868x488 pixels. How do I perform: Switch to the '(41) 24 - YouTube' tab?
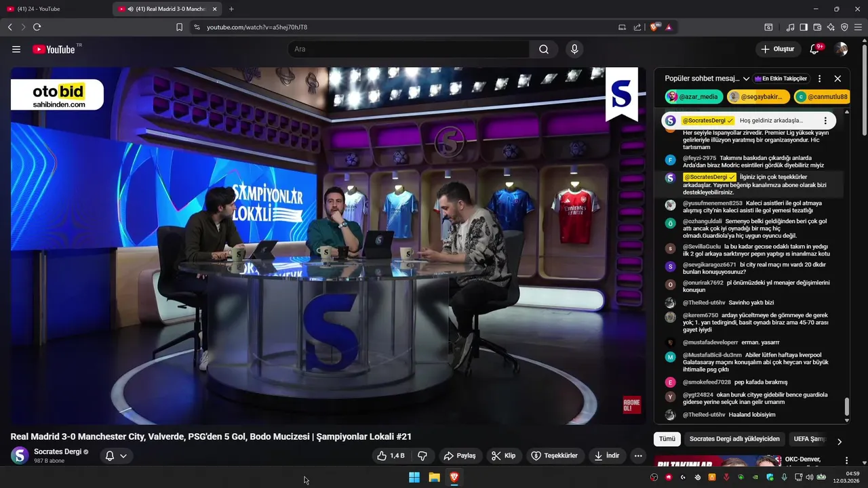coord(54,9)
